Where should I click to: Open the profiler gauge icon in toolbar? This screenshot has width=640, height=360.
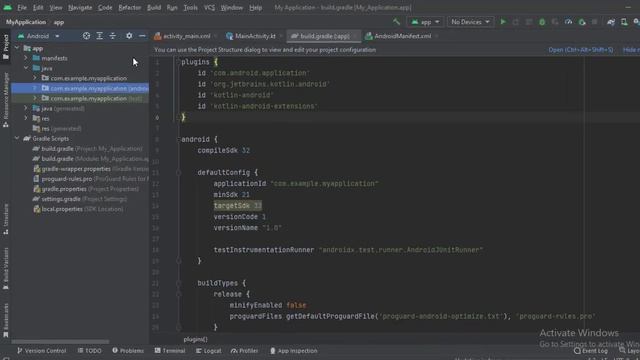click(568, 22)
